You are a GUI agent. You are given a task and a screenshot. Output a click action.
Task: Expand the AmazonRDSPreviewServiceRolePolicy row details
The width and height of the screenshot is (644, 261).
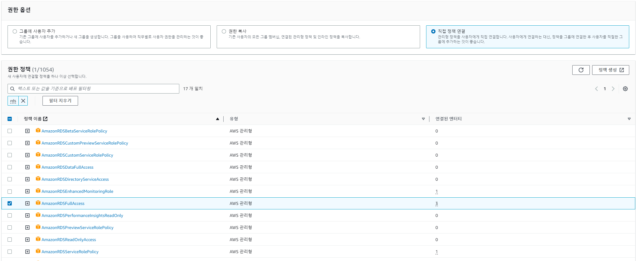27,228
